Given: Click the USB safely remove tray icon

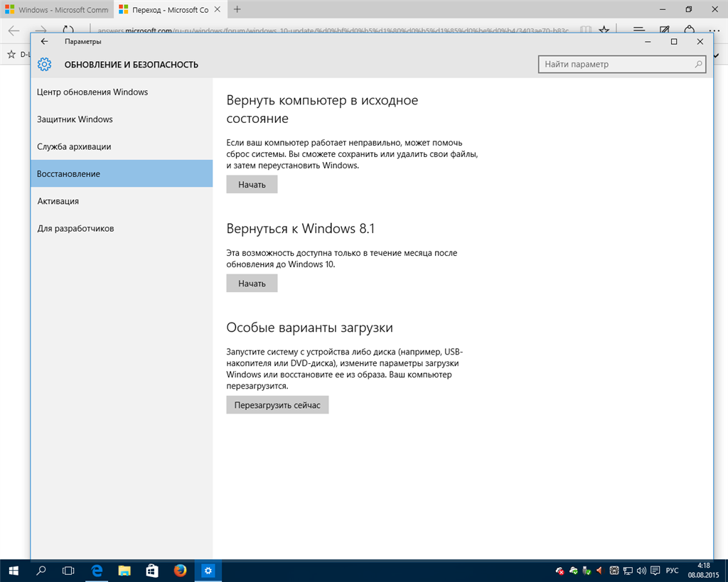Looking at the screenshot, I should click(x=587, y=571).
